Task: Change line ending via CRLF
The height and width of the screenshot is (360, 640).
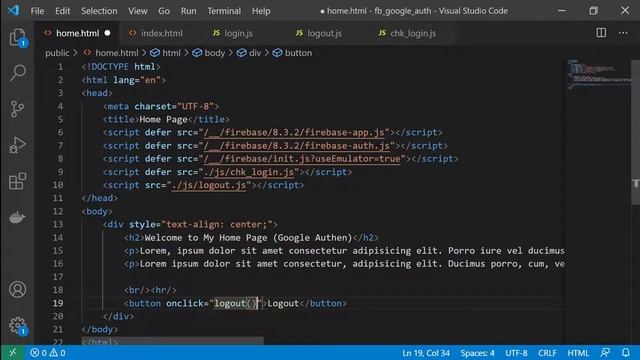Action: coord(547,353)
